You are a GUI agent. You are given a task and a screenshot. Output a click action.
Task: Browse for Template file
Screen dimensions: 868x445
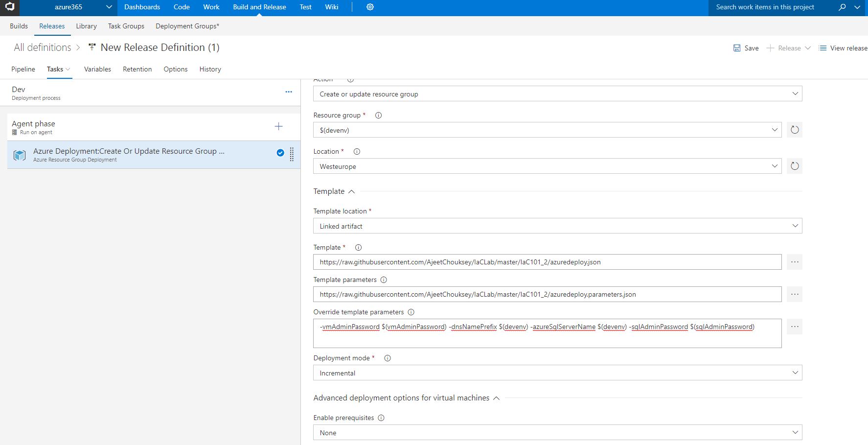tap(795, 262)
